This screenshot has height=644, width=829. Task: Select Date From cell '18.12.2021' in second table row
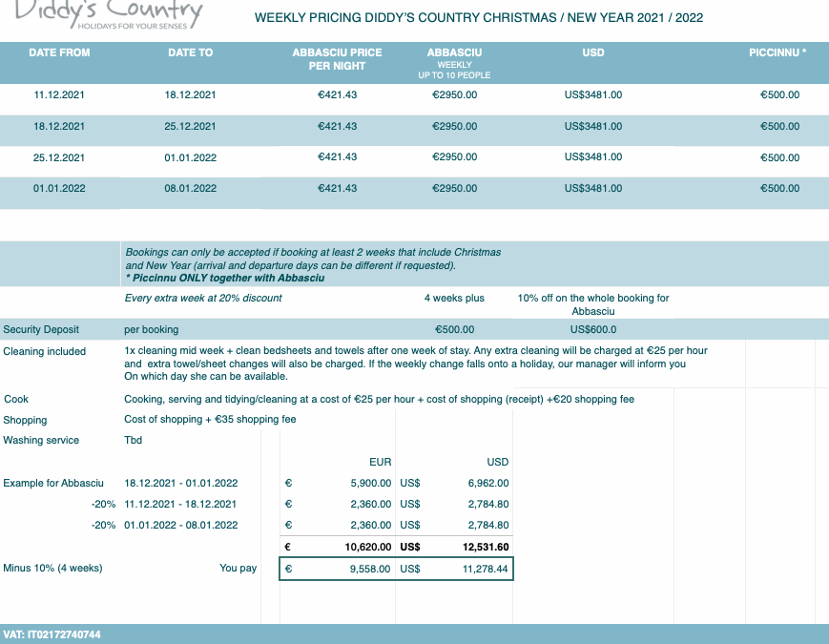click(59, 126)
